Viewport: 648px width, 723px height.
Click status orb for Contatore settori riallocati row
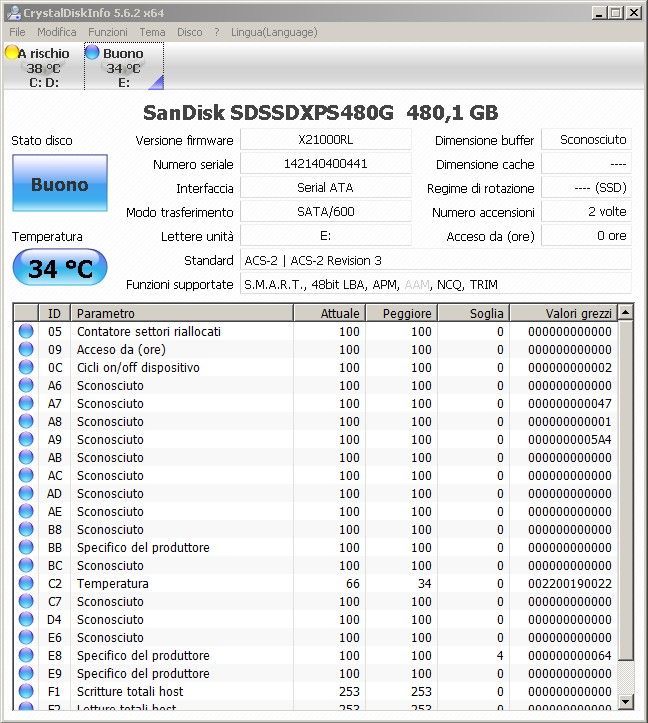click(26, 332)
